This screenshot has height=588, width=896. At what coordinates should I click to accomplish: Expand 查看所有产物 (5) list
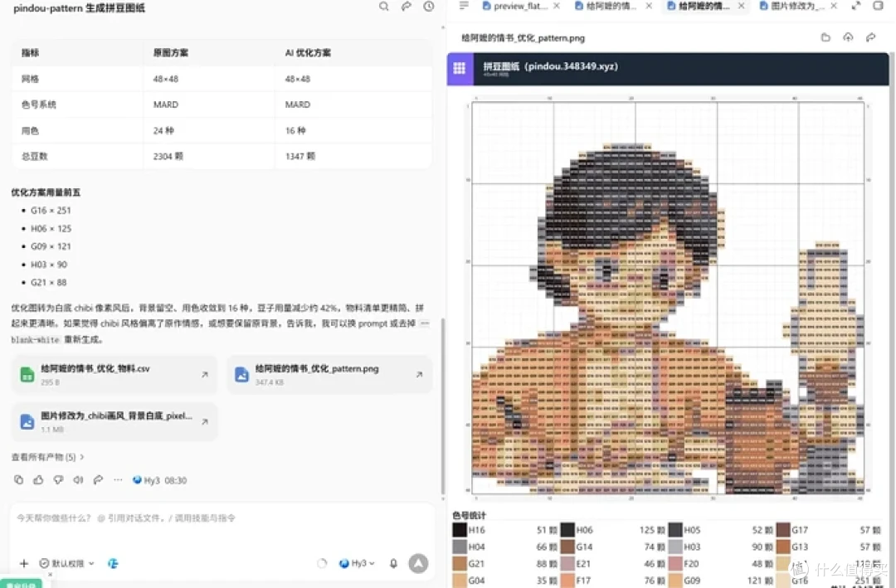tap(48, 457)
